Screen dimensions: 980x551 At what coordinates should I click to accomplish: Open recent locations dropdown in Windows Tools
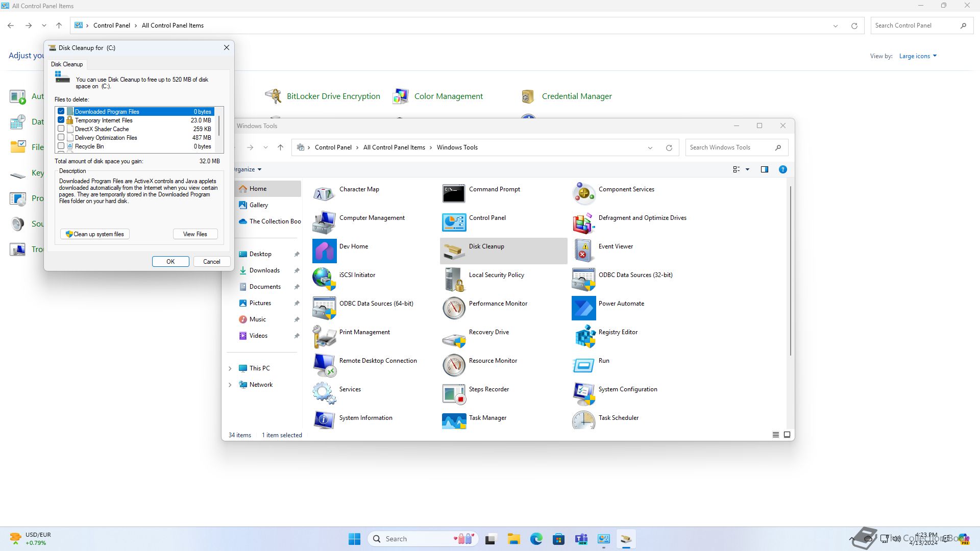[265, 147]
